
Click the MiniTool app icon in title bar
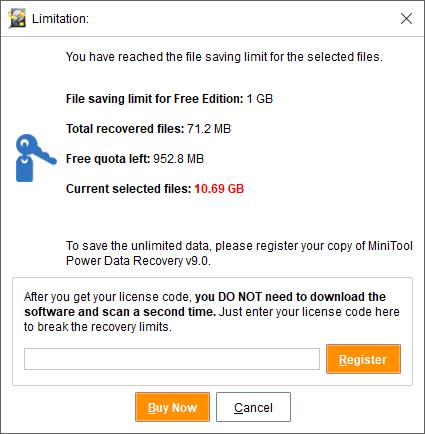point(17,18)
